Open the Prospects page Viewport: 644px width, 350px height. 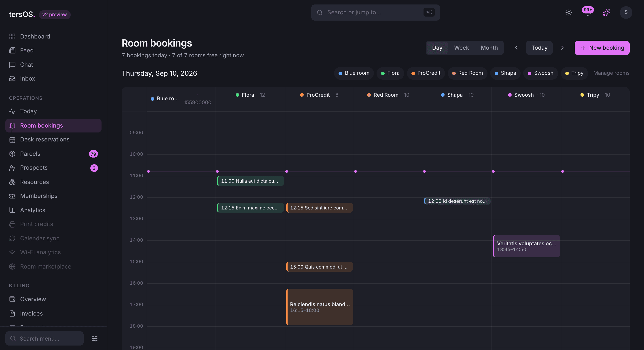[53, 168]
